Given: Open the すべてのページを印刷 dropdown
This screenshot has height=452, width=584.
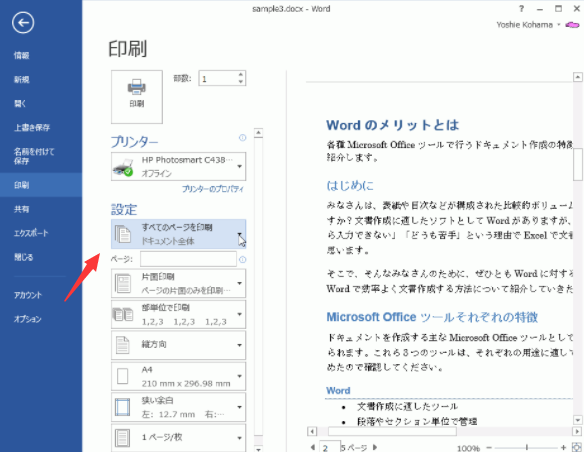Looking at the screenshot, I should [178, 234].
